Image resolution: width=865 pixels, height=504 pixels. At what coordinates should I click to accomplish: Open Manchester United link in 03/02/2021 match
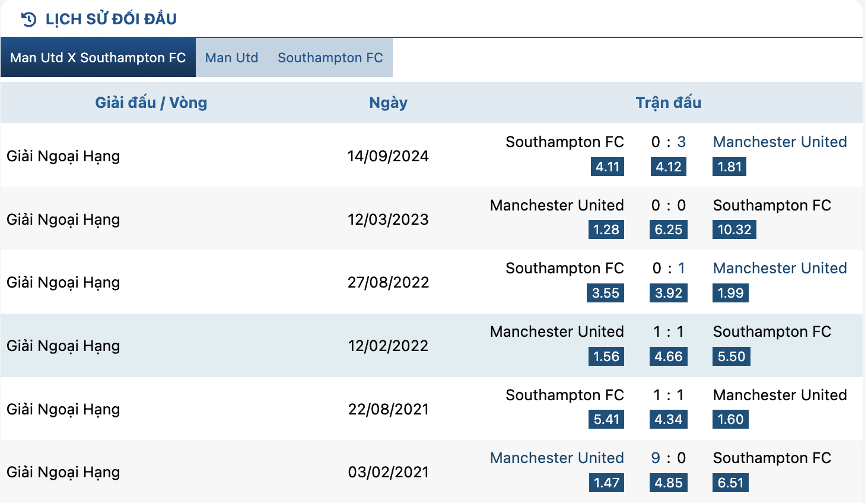click(556, 458)
